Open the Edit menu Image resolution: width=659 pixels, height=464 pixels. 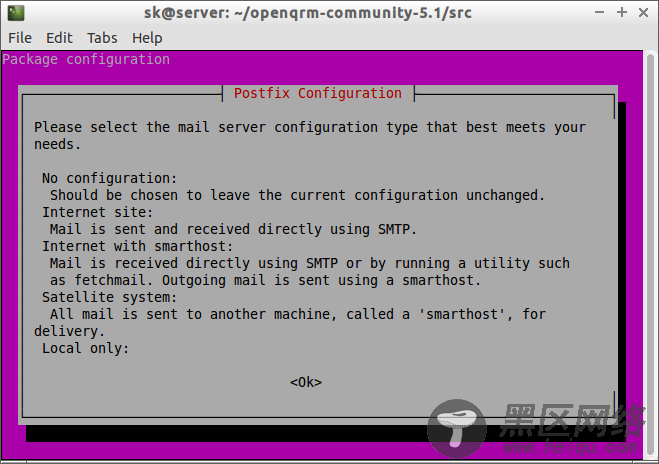[59, 38]
